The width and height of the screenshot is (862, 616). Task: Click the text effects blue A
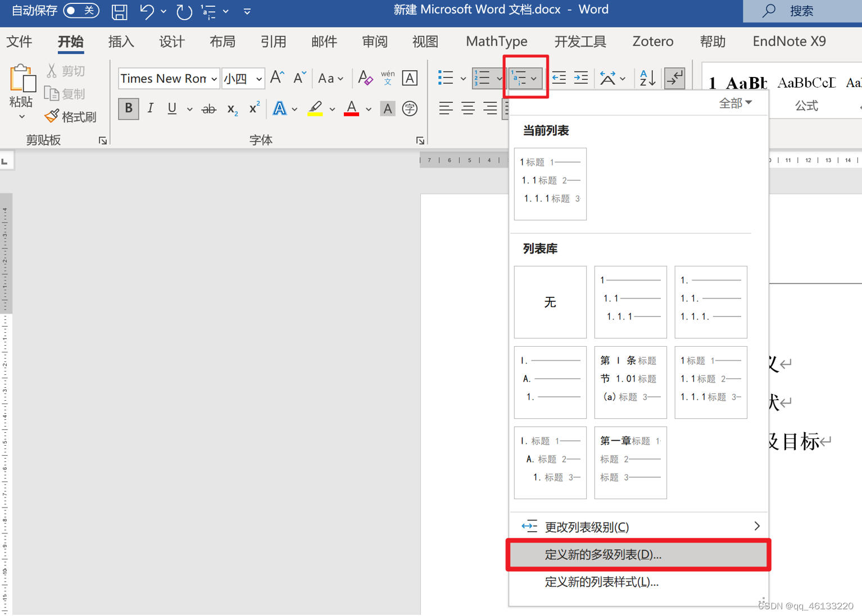click(x=279, y=108)
